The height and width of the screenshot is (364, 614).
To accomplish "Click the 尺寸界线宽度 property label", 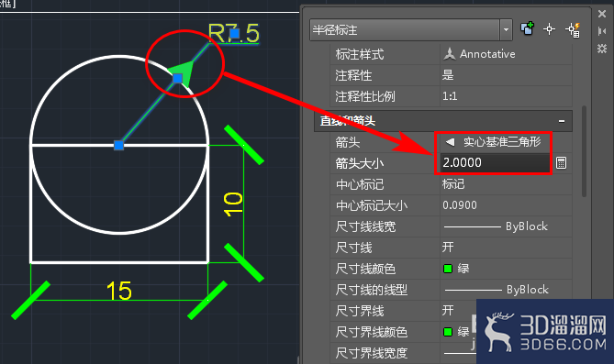I will click(371, 353).
